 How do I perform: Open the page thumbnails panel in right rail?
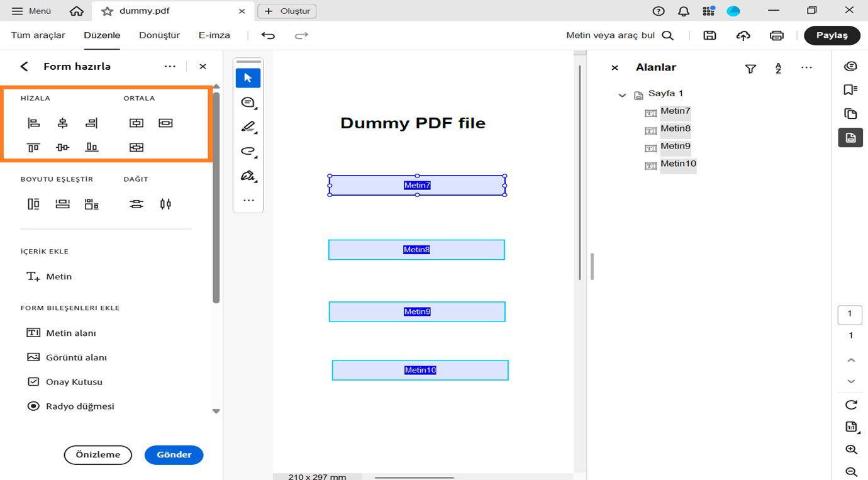[x=850, y=114]
